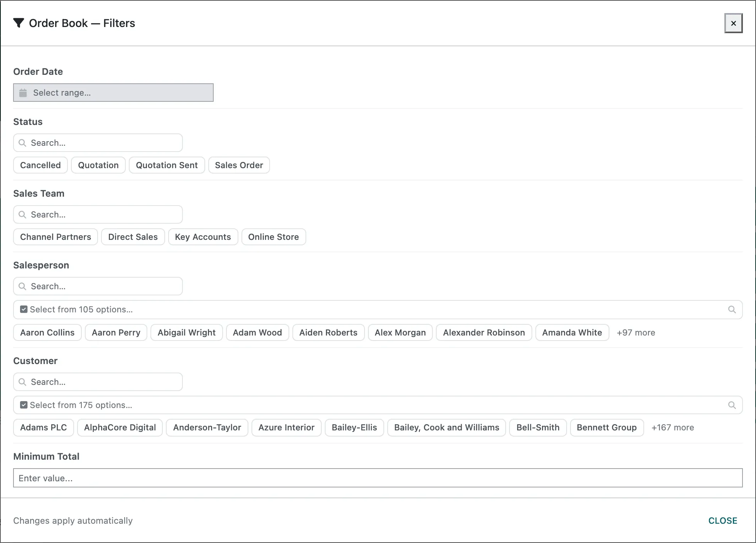
Task: Click the search icon at right of Customer selector
Action: tap(732, 405)
